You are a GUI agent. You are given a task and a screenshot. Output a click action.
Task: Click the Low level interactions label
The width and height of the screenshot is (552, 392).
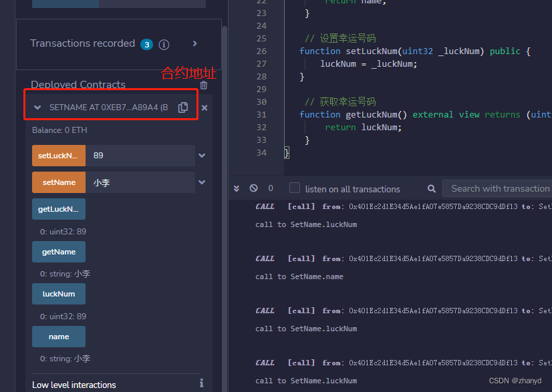pyautogui.click(x=74, y=385)
